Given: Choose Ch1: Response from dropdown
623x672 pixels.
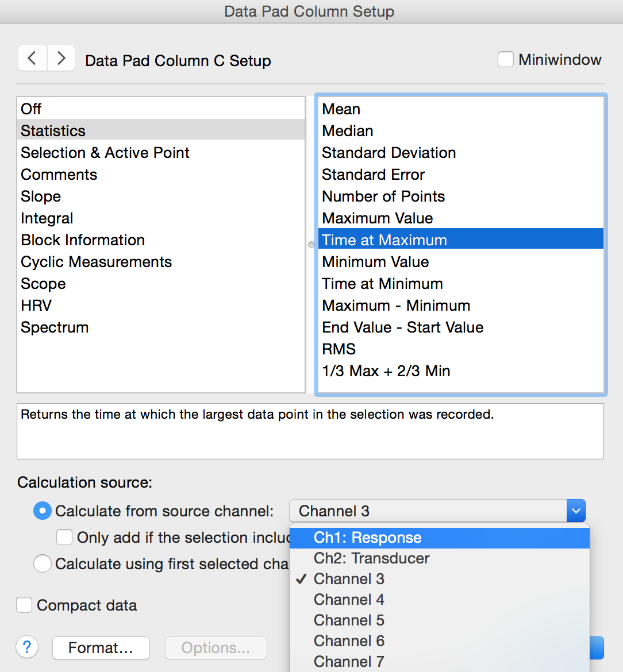Looking at the screenshot, I should (x=368, y=538).
